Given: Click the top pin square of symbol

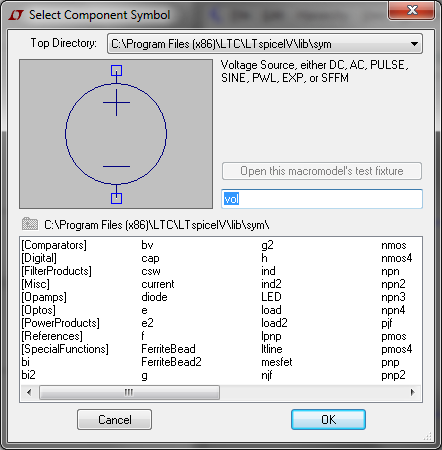Looking at the screenshot, I should (x=116, y=71).
